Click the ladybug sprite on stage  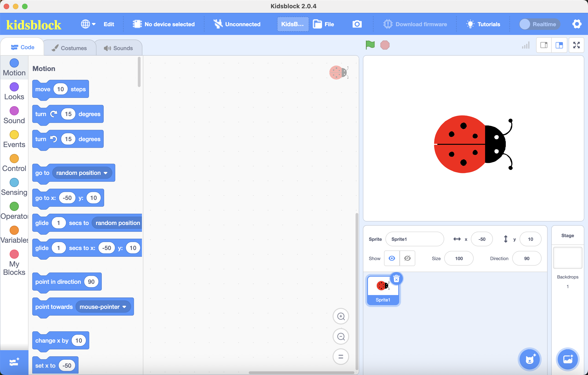(473, 144)
